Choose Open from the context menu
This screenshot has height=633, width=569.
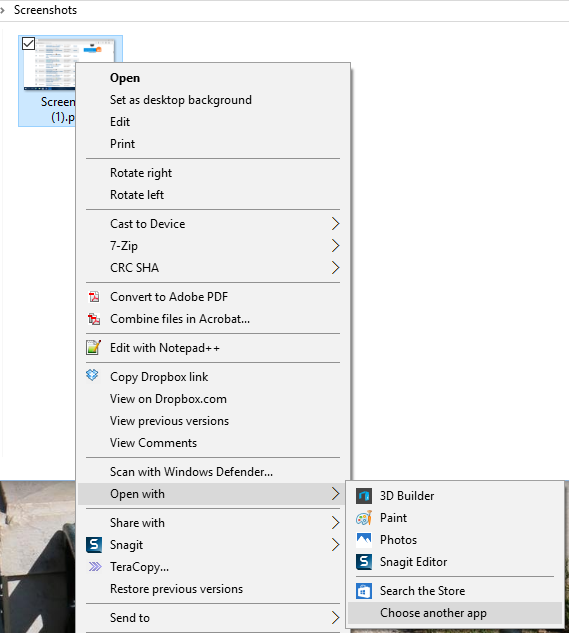point(213,78)
